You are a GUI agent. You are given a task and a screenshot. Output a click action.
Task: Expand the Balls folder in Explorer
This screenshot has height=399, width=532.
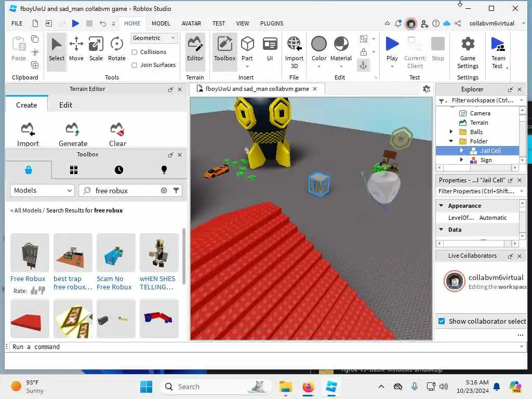[451, 131]
